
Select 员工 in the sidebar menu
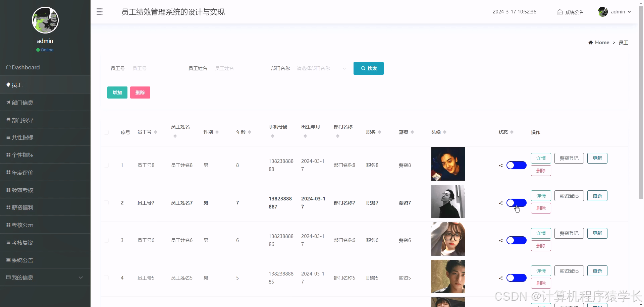click(x=45, y=85)
